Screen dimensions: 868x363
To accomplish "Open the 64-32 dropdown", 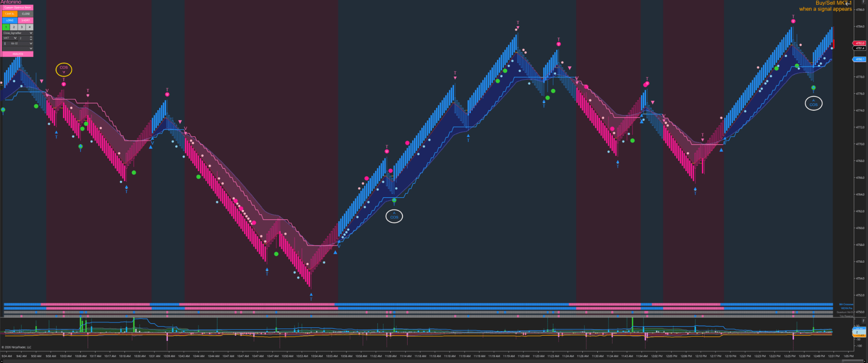I will tap(18, 44).
